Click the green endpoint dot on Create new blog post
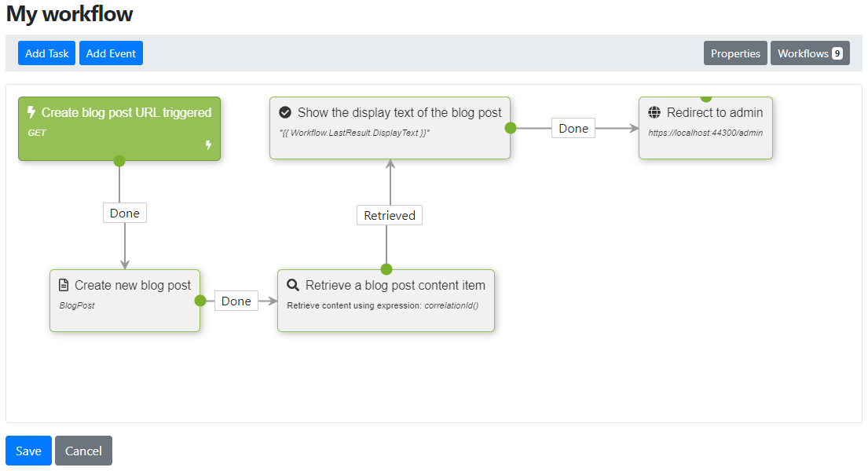This screenshot has height=471, width=868. tap(200, 301)
